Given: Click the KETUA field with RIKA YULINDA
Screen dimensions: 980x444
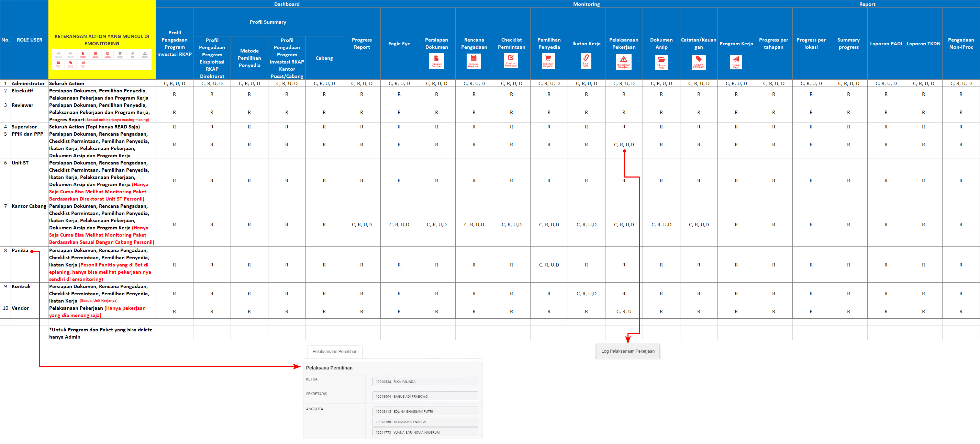Looking at the screenshot, I should (x=425, y=381).
